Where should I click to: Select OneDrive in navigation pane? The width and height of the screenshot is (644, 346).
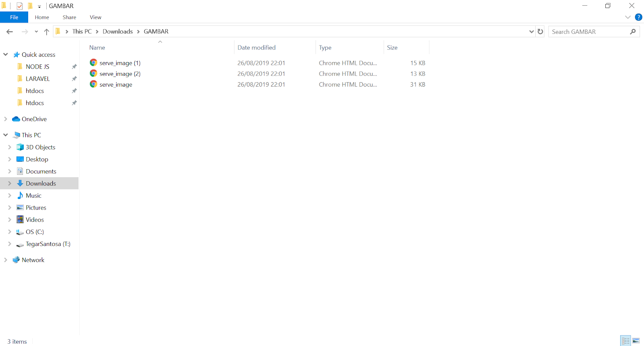click(34, 119)
